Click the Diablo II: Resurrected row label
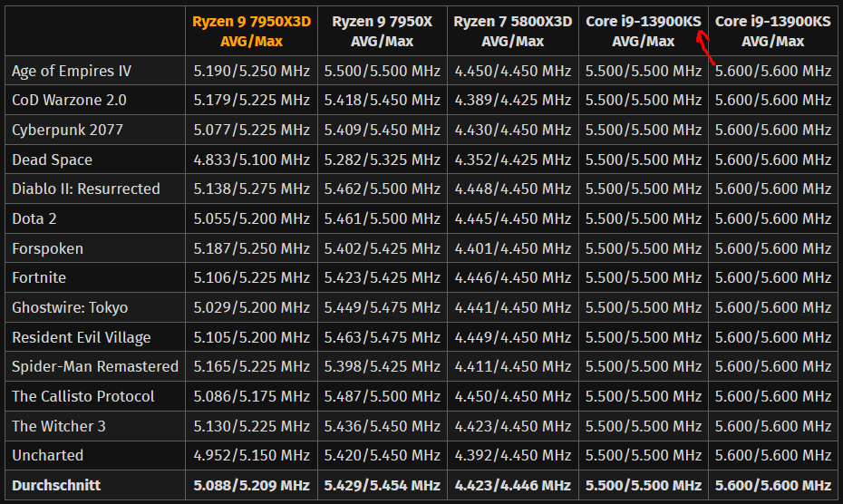 click(86, 189)
